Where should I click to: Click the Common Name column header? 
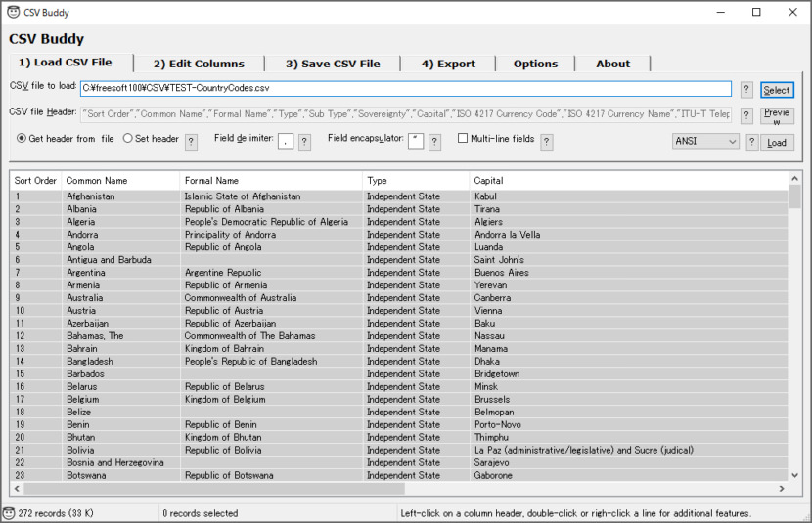pos(120,181)
